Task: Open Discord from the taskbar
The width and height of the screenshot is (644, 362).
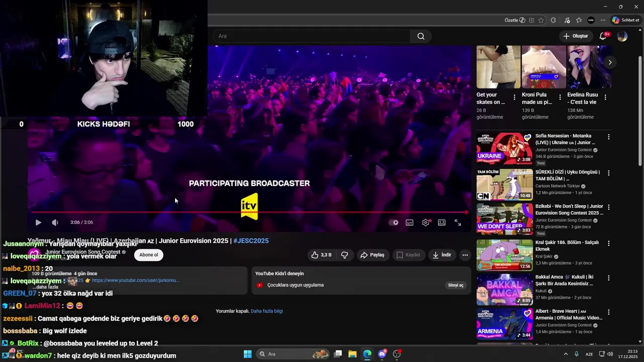Action: pos(382,354)
